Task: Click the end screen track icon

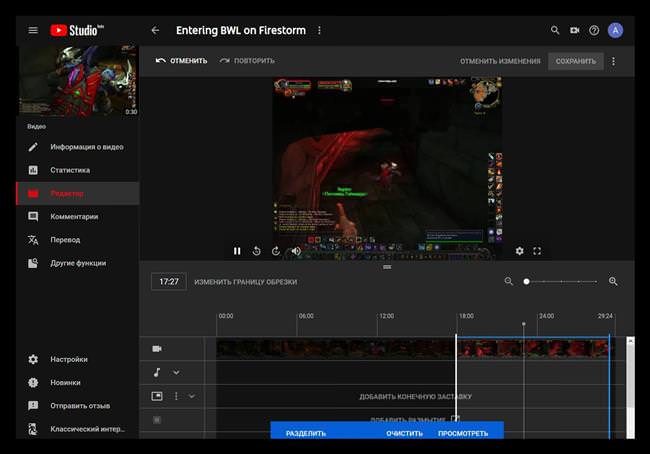Action: [x=157, y=396]
